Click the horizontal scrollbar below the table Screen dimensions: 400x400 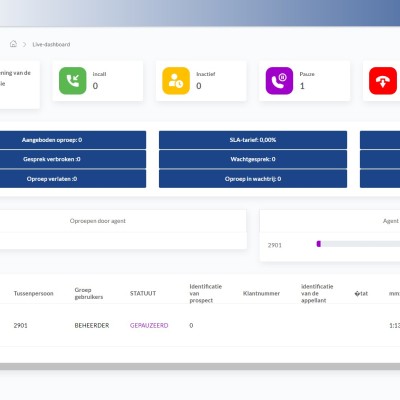[200, 366]
